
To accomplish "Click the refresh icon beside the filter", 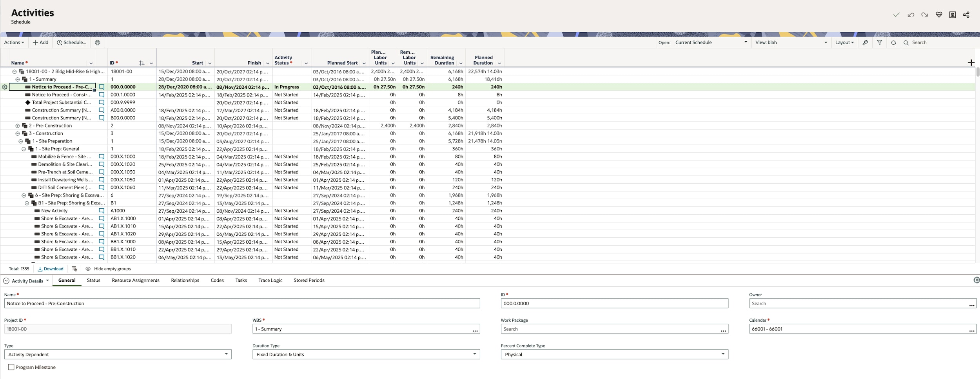I will (893, 42).
